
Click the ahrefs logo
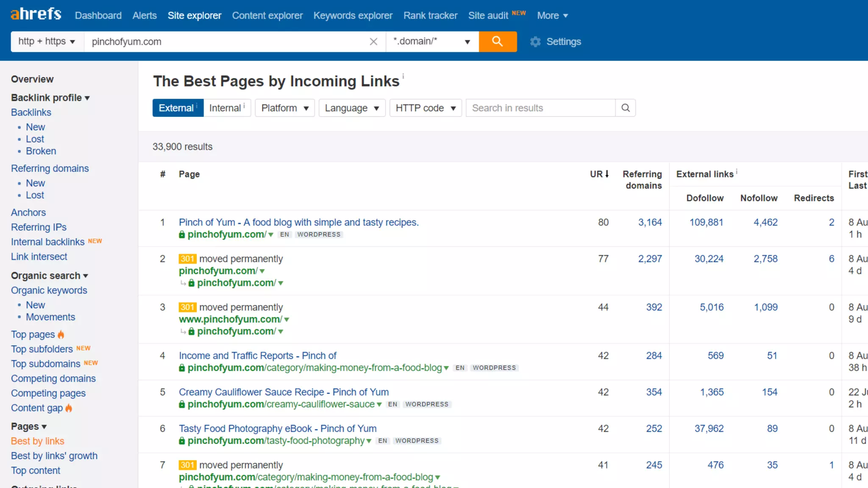pos(36,14)
